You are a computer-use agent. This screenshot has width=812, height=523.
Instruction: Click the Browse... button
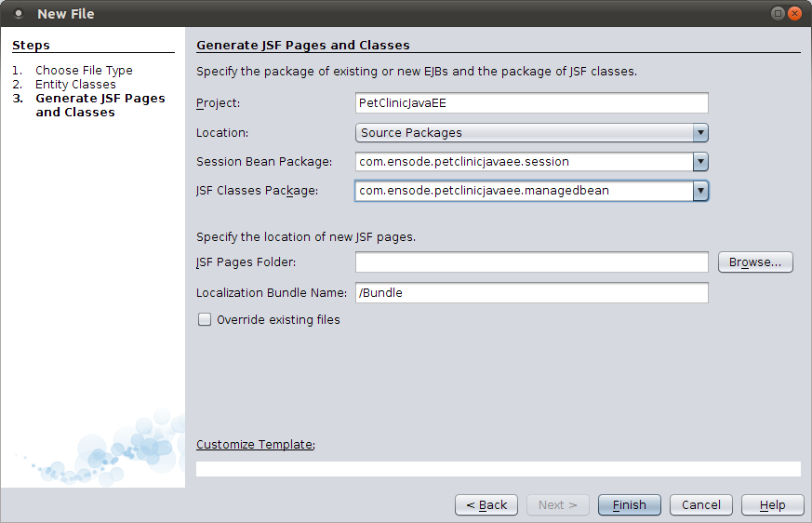[755, 262]
